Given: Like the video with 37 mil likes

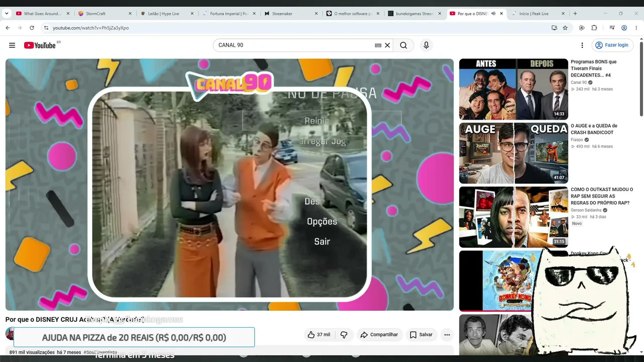Looking at the screenshot, I should (x=318, y=335).
